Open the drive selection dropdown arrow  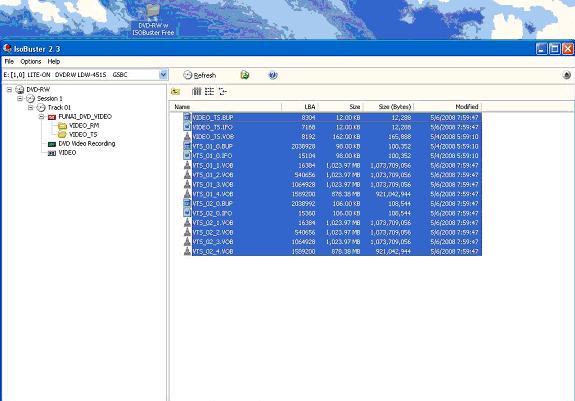tap(163, 75)
